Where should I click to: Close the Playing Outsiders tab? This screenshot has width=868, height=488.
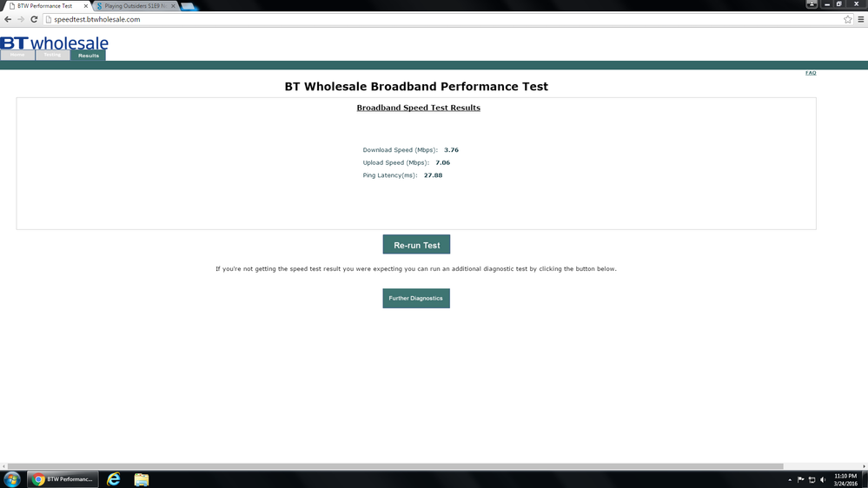(x=173, y=6)
